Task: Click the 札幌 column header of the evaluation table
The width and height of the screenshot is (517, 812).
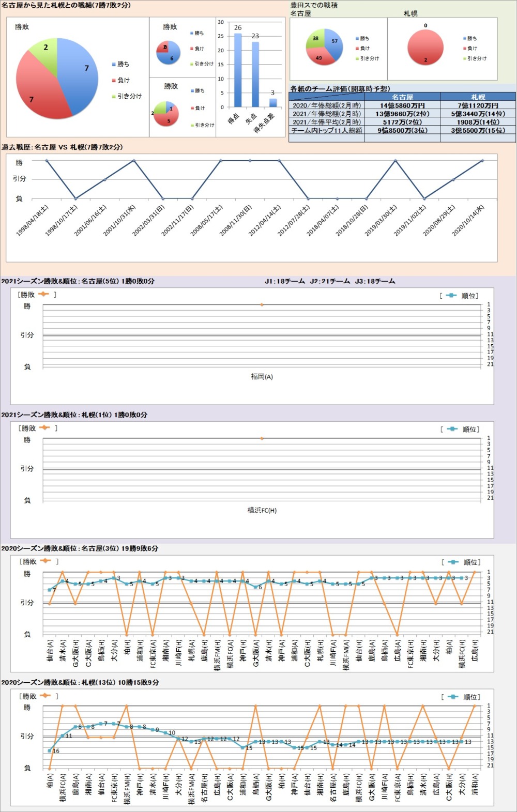Action: (x=478, y=97)
